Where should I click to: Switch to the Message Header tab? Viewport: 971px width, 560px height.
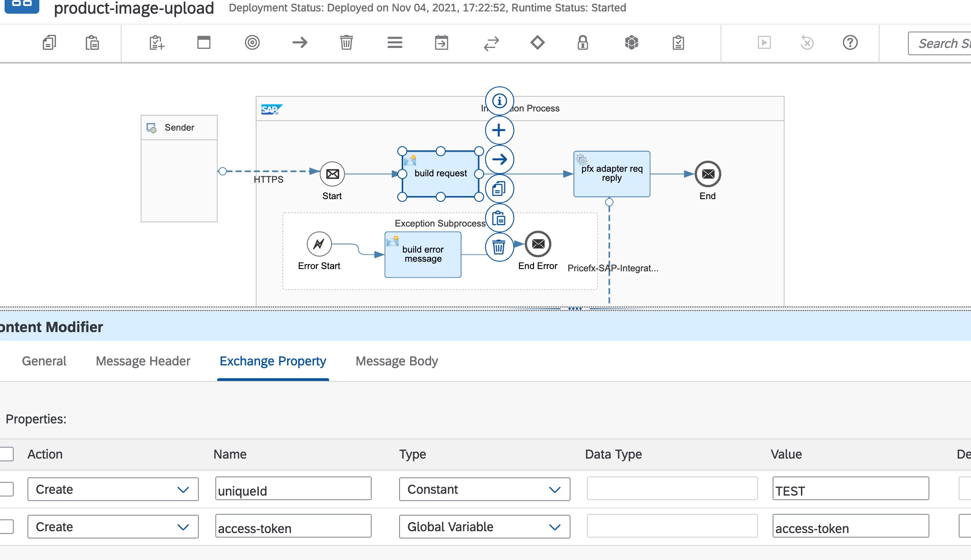pyautogui.click(x=143, y=361)
